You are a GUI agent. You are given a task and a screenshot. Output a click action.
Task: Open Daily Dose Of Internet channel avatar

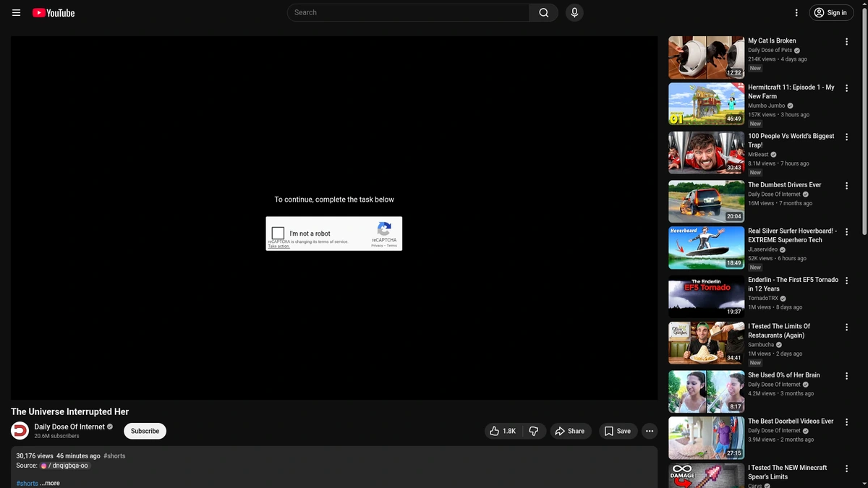tap(20, 431)
